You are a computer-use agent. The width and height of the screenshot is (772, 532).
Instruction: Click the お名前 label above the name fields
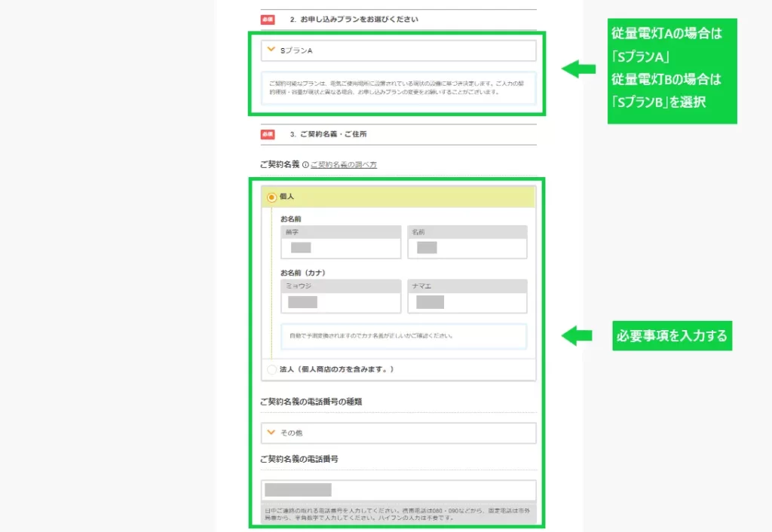coord(290,219)
